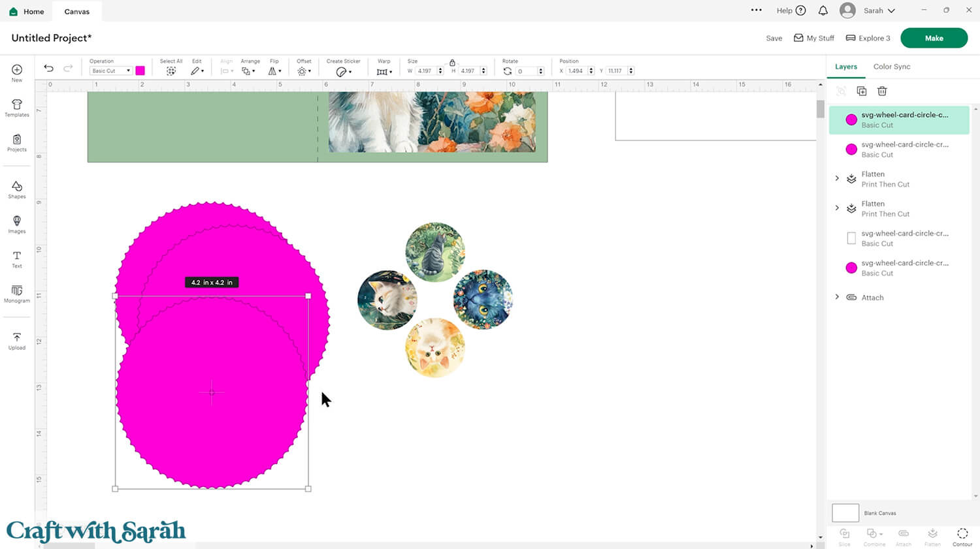Switch to the Color Sync tab
980x549 pixels.
892,67
